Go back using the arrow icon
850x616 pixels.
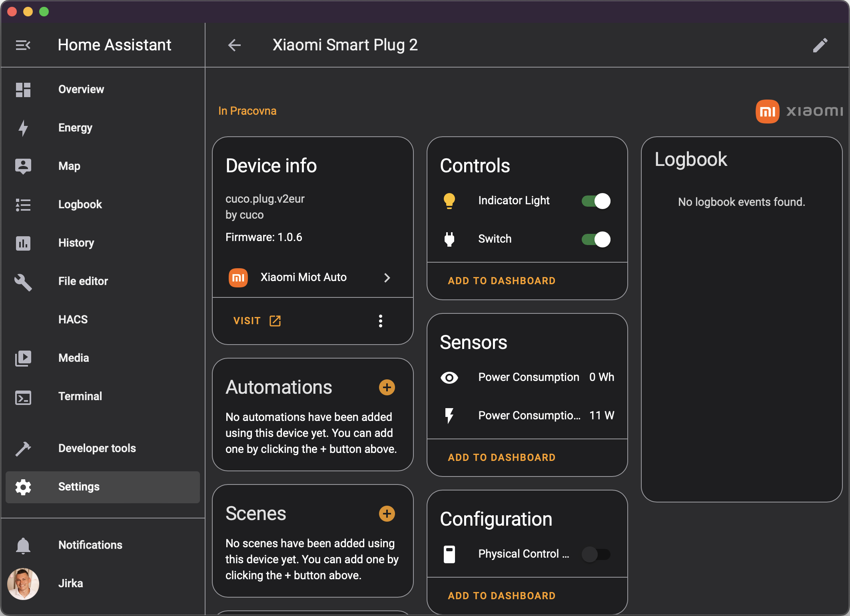click(x=234, y=45)
